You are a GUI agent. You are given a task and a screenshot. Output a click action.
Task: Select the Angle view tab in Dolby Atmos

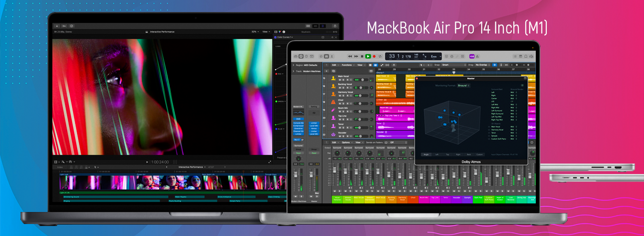point(426,154)
